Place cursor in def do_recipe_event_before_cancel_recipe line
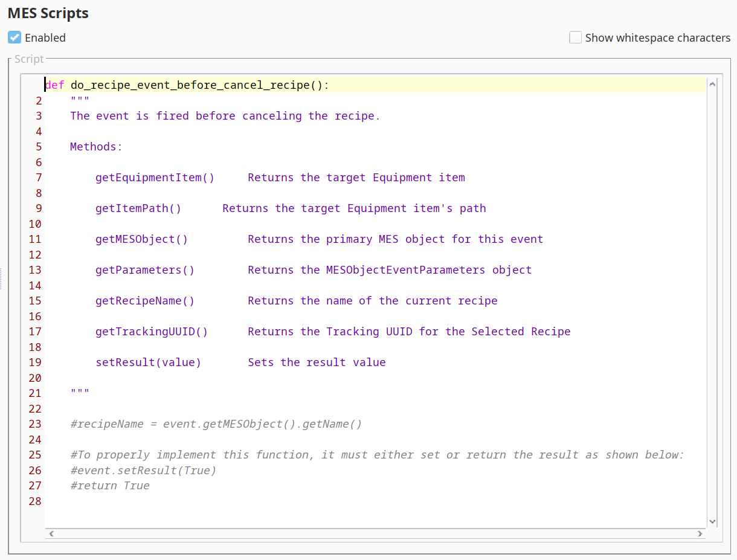 (199, 85)
